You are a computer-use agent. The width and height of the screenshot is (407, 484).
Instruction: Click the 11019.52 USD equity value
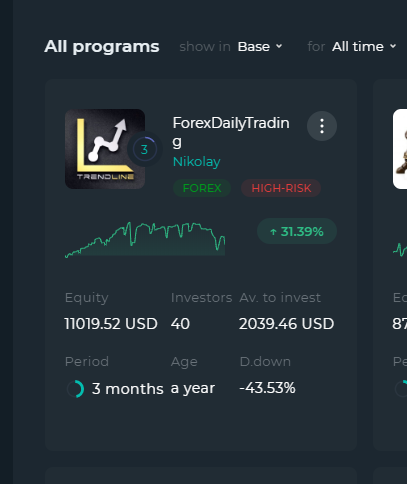pyautogui.click(x=111, y=324)
